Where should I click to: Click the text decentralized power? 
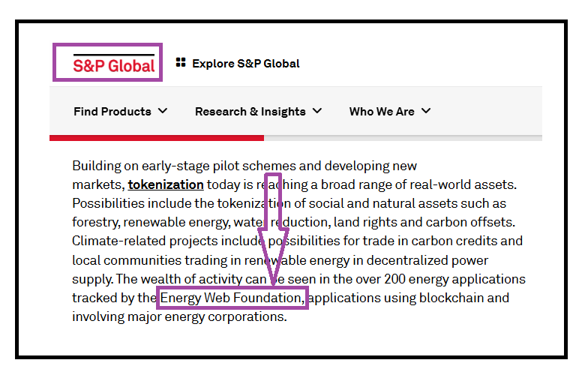pyautogui.click(x=427, y=260)
